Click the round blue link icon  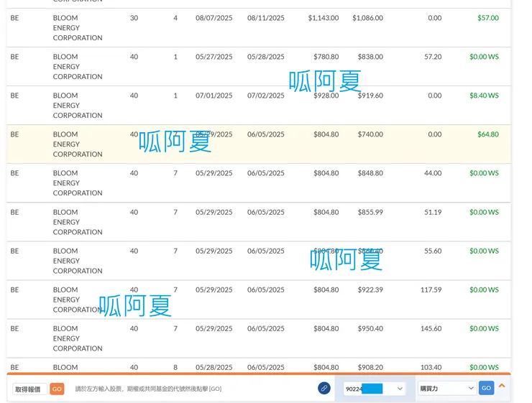click(324, 388)
